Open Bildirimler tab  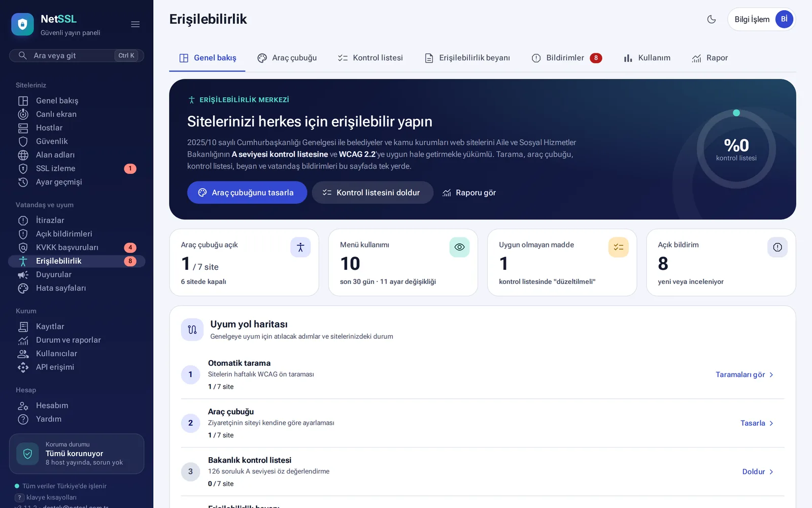tap(566, 58)
